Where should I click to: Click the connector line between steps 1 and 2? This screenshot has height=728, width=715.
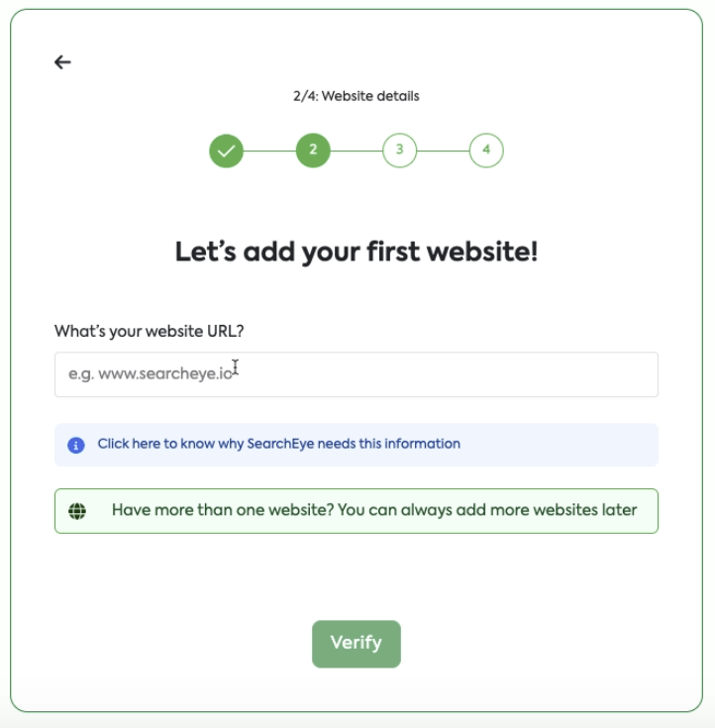click(x=269, y=151)
